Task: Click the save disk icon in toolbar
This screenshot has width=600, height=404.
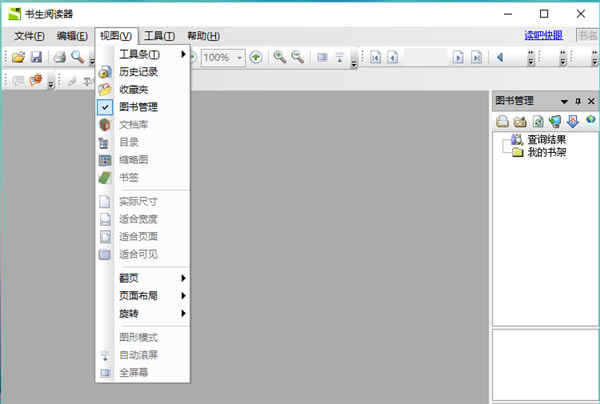Action: point(36,57)
